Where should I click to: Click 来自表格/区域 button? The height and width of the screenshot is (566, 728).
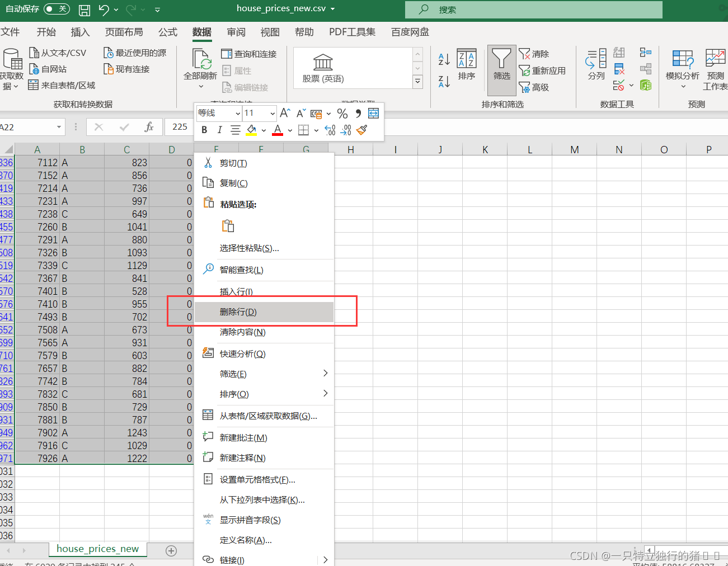(x=62, y=85)
